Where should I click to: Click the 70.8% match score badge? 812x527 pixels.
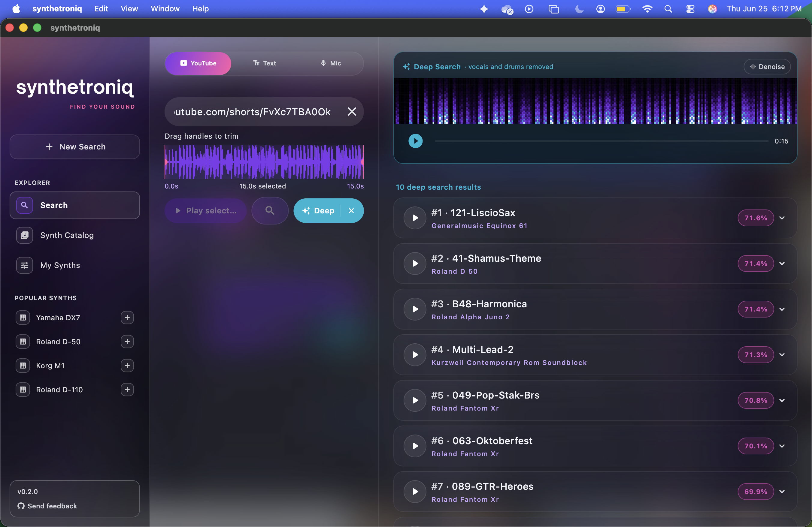tap(756, 401)
